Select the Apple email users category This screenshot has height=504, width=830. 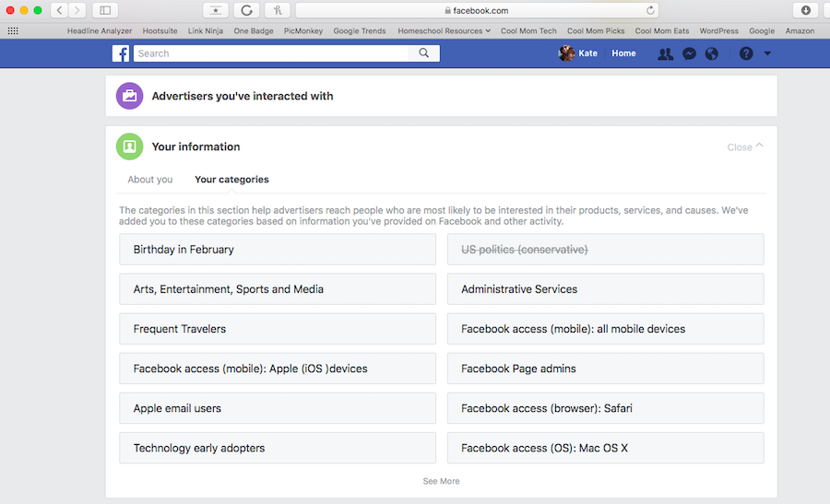click(x=278, y=408)
